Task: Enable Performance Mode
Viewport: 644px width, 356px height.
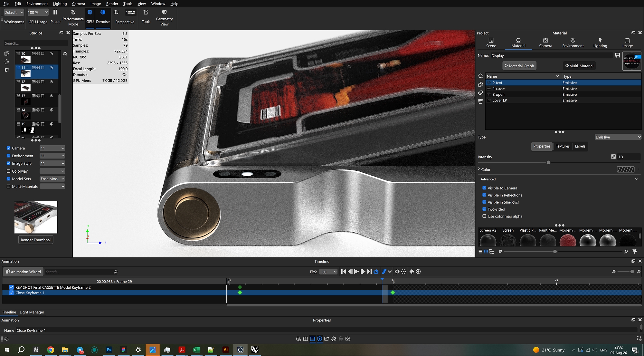Action: (x=73, y=17)
